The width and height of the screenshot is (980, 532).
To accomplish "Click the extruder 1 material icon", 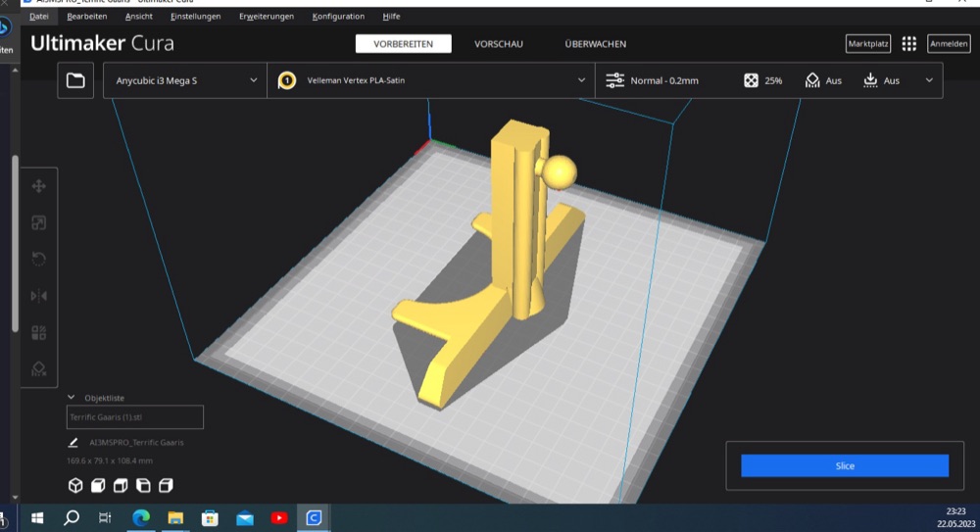I will (x=287, y=80).
